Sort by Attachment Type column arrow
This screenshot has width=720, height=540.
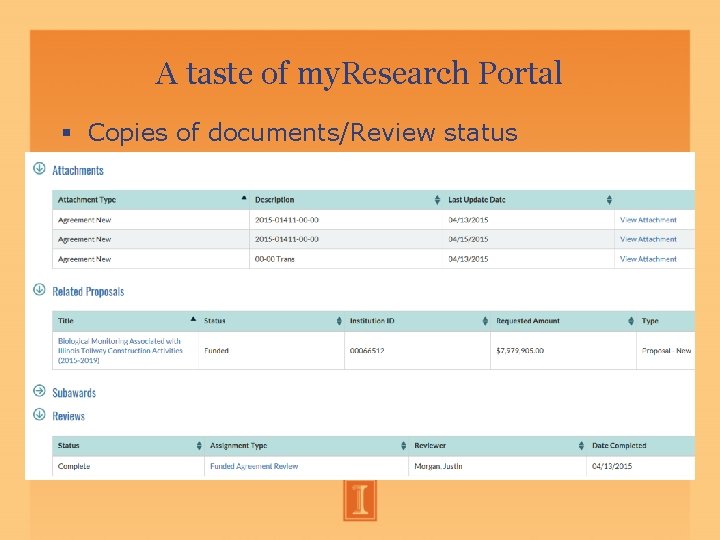click(x=244, y=198)
